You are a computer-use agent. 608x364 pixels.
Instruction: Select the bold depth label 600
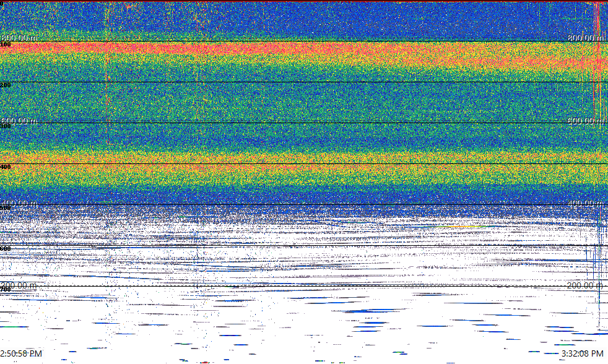(6, 249)
